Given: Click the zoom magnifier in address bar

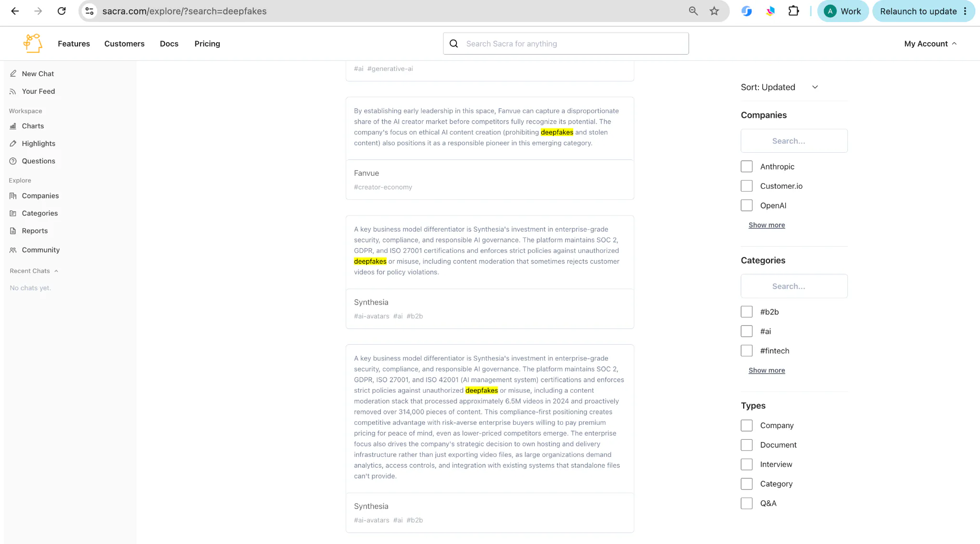Looking at the screenshot, I should coord(693,11).
